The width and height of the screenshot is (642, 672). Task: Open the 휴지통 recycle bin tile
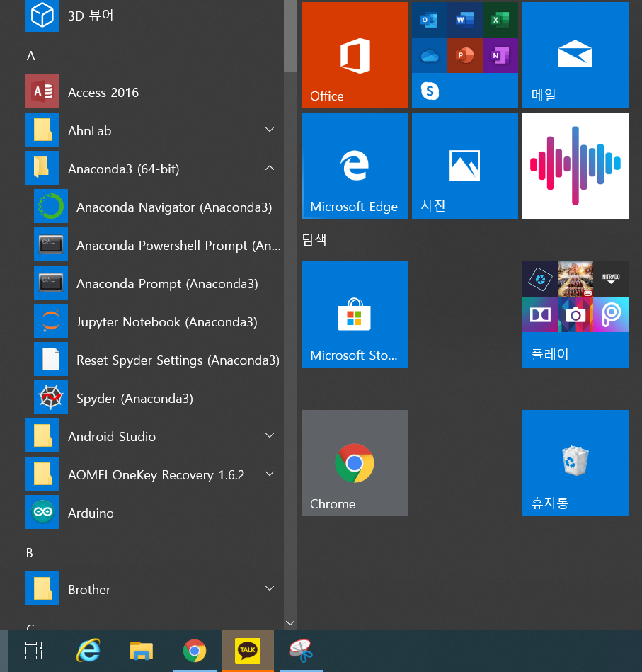[575, 463]
